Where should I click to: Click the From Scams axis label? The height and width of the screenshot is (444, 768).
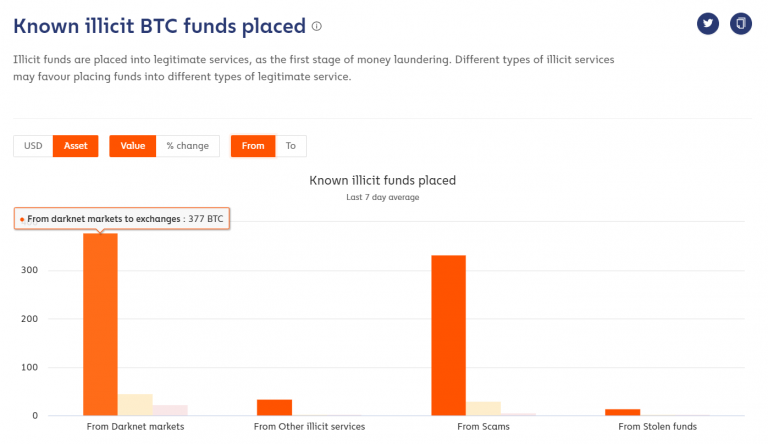483,427
